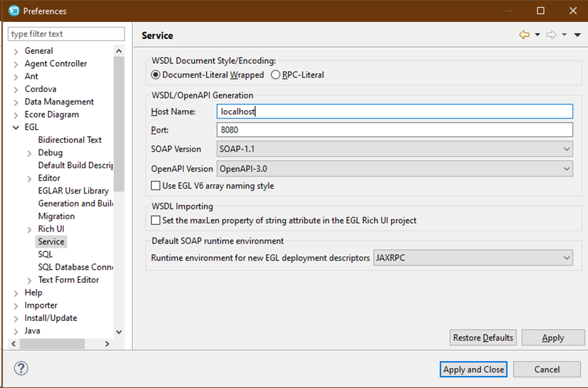Expand the Help tree node
Viewport: 588px width, 388px height.
(16, 293)
